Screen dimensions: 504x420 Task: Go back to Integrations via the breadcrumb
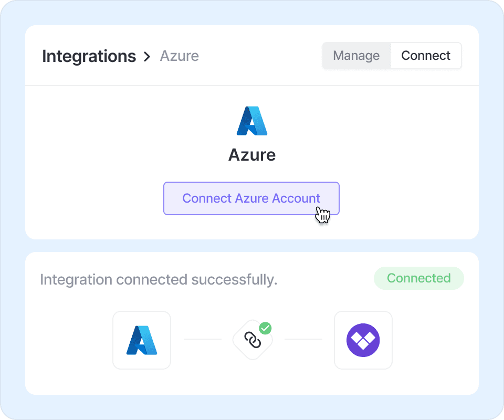89,56
